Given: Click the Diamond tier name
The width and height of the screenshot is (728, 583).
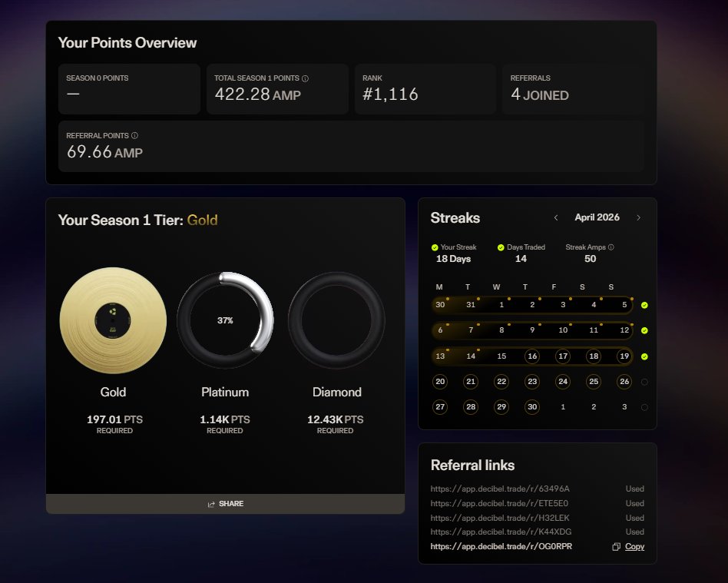Looking at the screenshot, I should point(336,392).
